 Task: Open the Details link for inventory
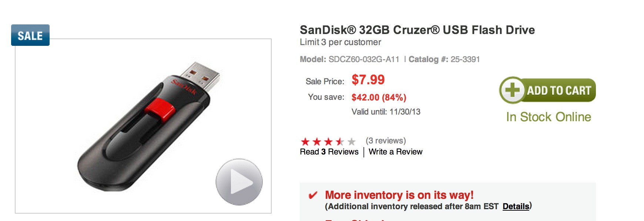[516, 207]
